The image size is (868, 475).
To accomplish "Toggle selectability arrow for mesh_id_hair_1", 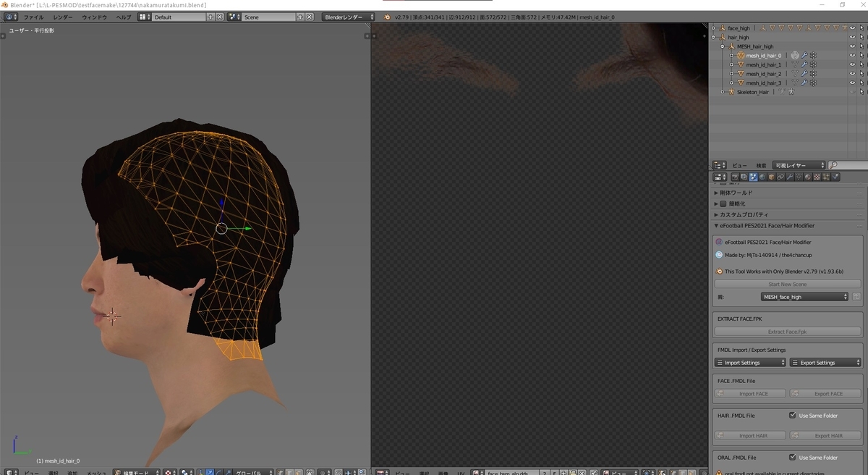I will click(861, 64).
